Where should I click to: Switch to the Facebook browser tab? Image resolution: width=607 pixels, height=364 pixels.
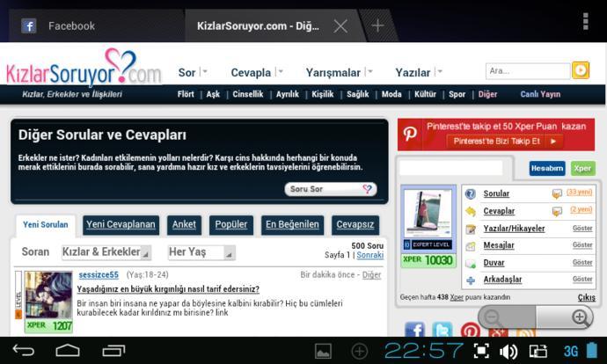(x=97, y=25)
